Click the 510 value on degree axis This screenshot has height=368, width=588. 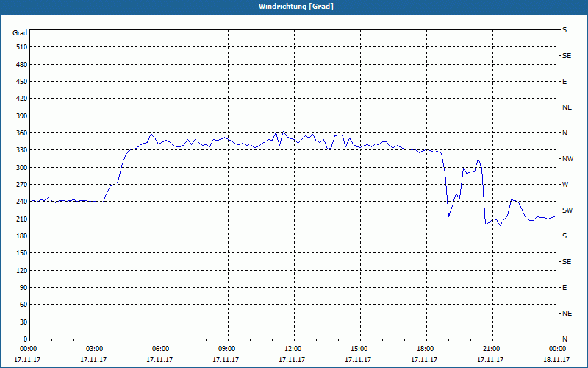pos(21,47)
